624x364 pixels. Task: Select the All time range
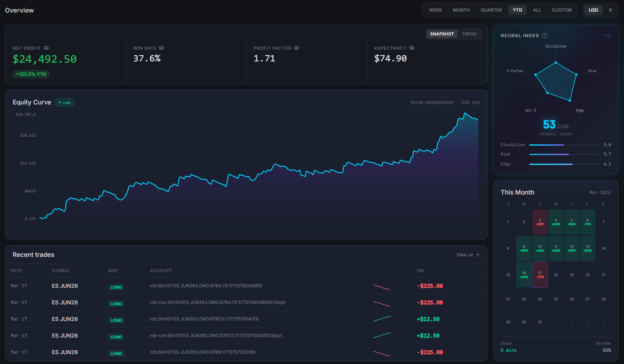537,10
